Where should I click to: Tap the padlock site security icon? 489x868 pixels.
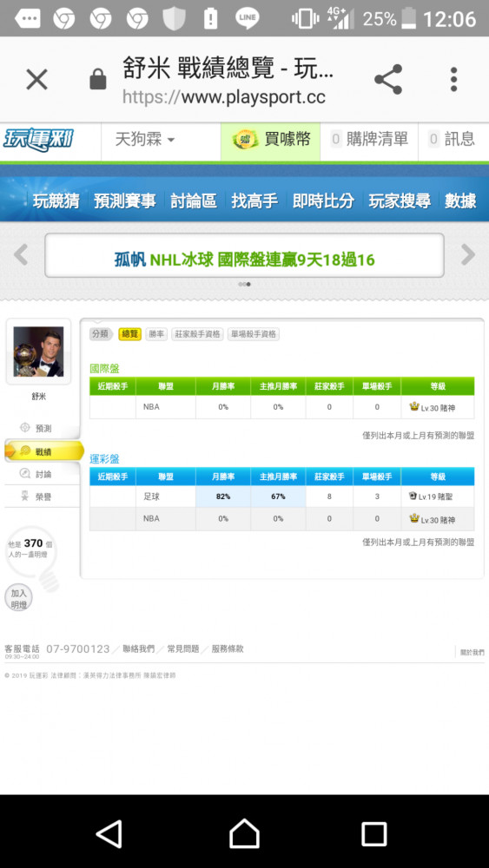98,79
